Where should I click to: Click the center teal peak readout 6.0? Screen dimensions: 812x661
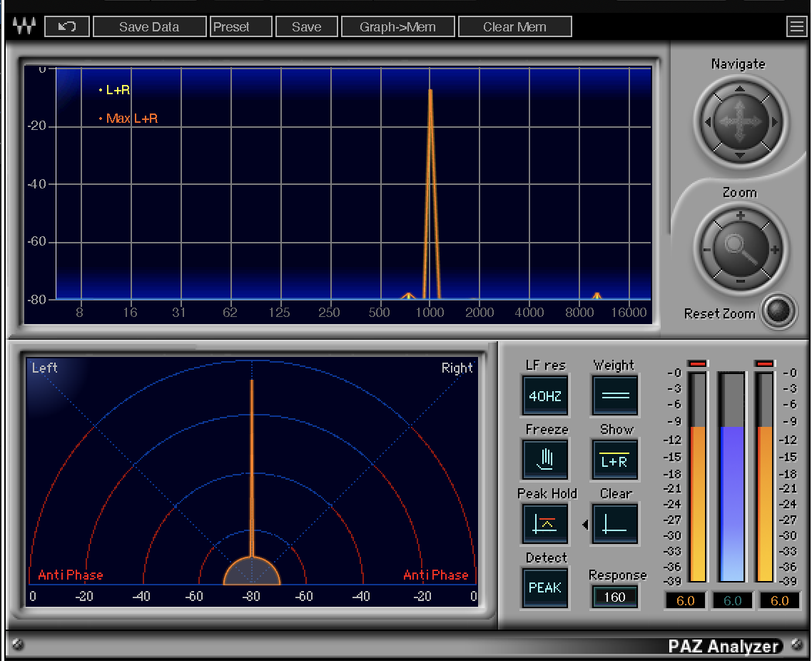[732, 600]
